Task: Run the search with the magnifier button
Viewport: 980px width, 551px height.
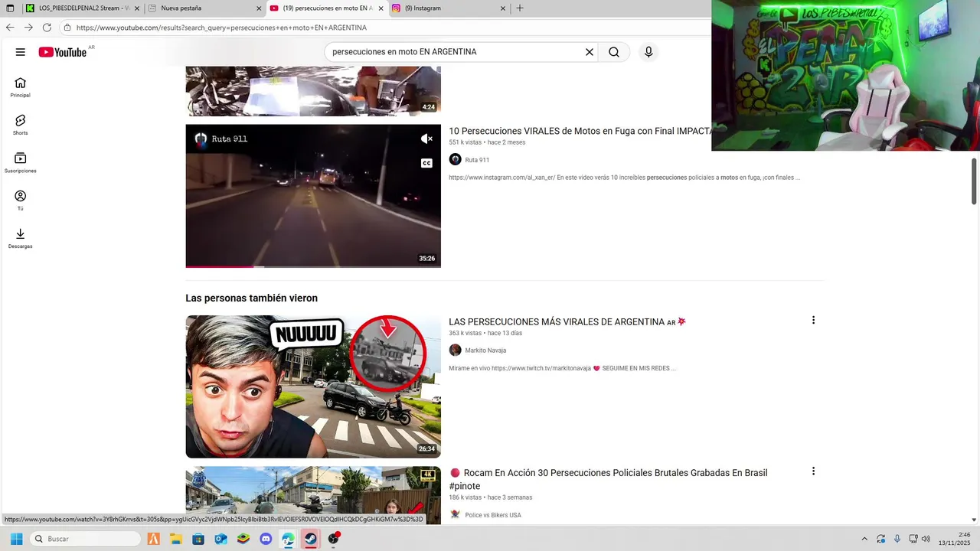Action: (614, 52)
